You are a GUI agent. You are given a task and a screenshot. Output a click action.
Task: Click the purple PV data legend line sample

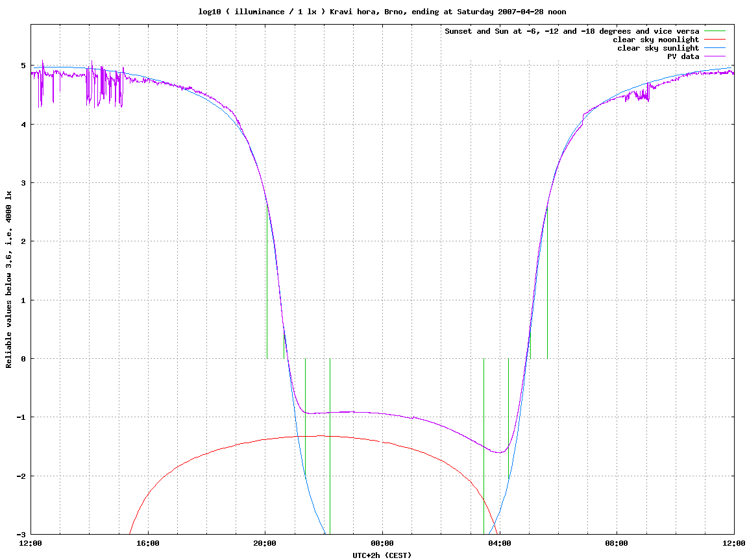click(715, 56)
